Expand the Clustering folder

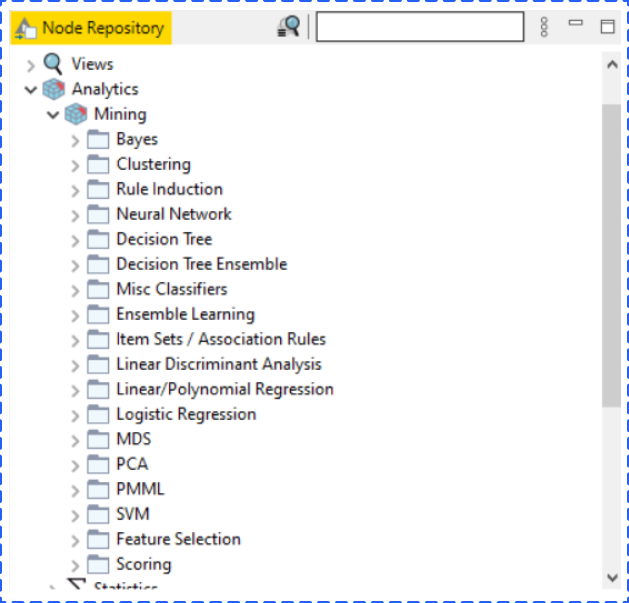click(x=75, y=166)
